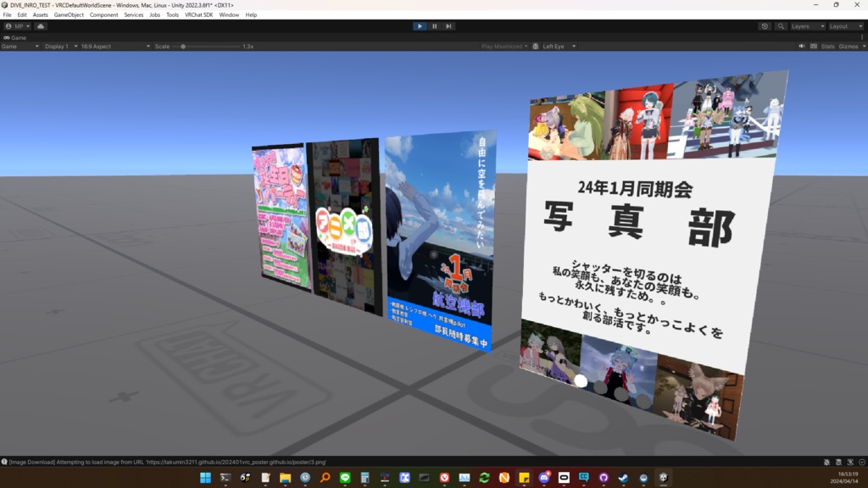Open the Unity Cloud services icon
The image size is (868, 488).
click(x=41, y=26)
